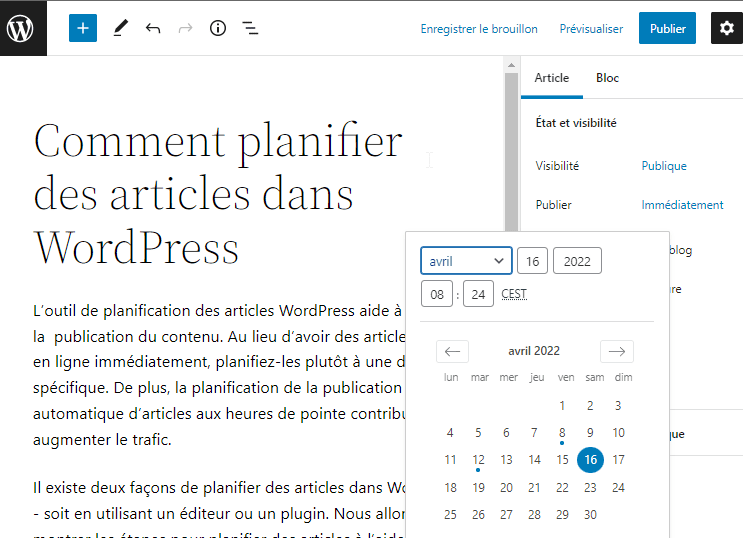Screen dimensions: 743x538
Task: Select April 13 in the calendar
Action: coord(506,460)
